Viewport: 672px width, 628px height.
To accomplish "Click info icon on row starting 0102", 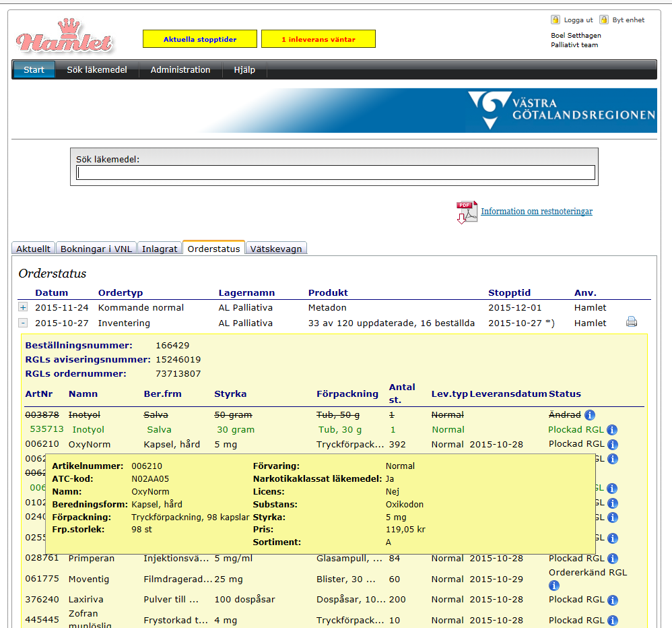I will (613, 503).
